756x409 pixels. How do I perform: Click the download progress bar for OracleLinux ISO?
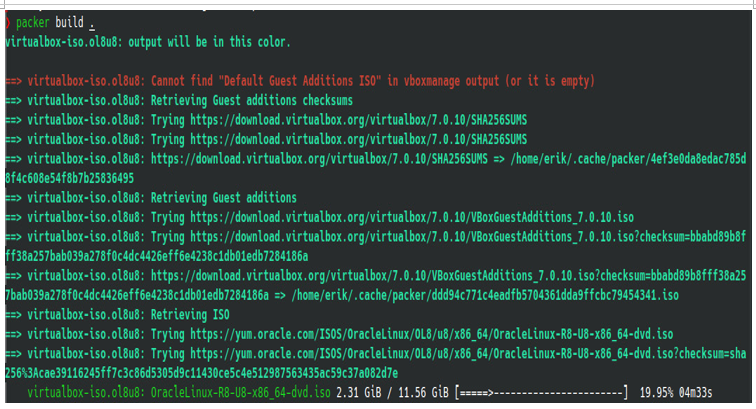[542, 393]
